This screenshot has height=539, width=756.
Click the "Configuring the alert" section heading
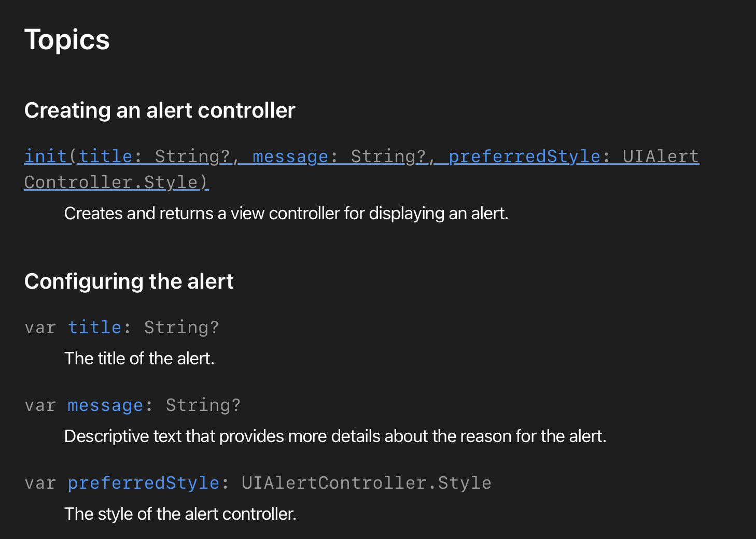(129, 281)
